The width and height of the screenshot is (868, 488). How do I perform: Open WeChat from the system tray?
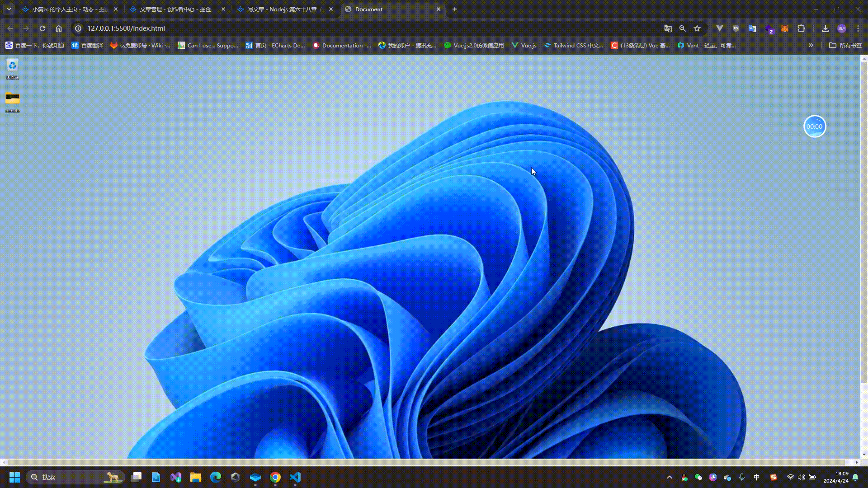(698, 477)
